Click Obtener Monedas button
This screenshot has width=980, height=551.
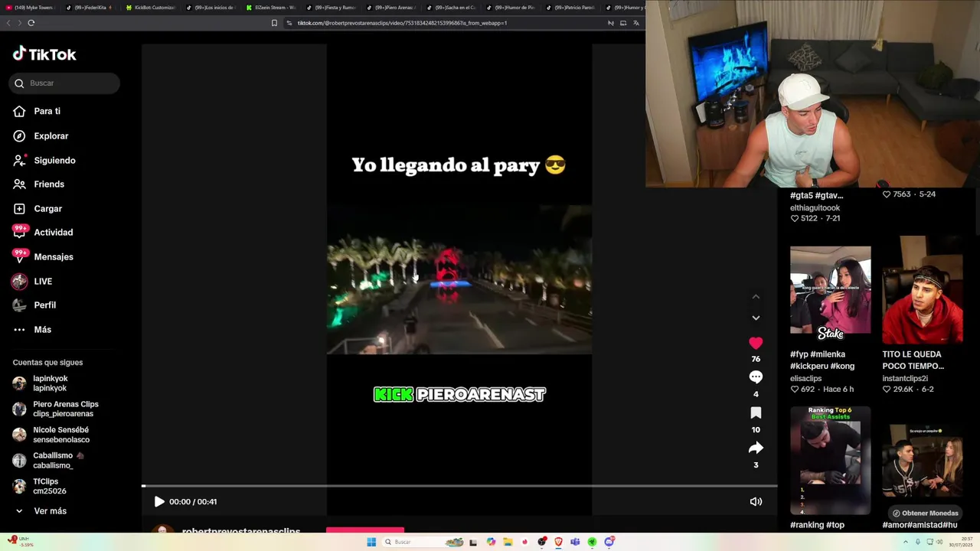(x=924, y=514)
